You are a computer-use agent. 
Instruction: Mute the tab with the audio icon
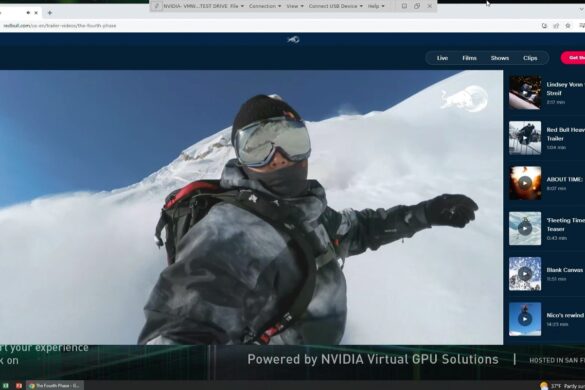[x=28, y=13]
